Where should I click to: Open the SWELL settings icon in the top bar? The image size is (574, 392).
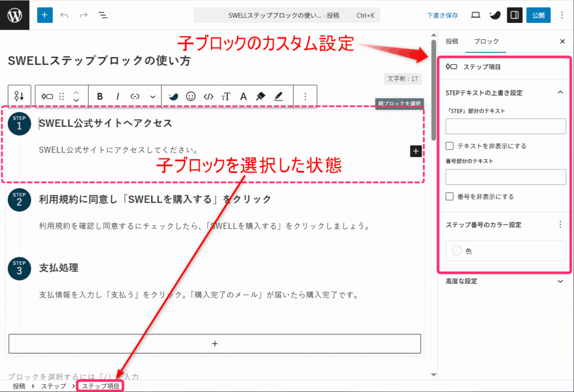pyautogui.click(x=494, y=15)
